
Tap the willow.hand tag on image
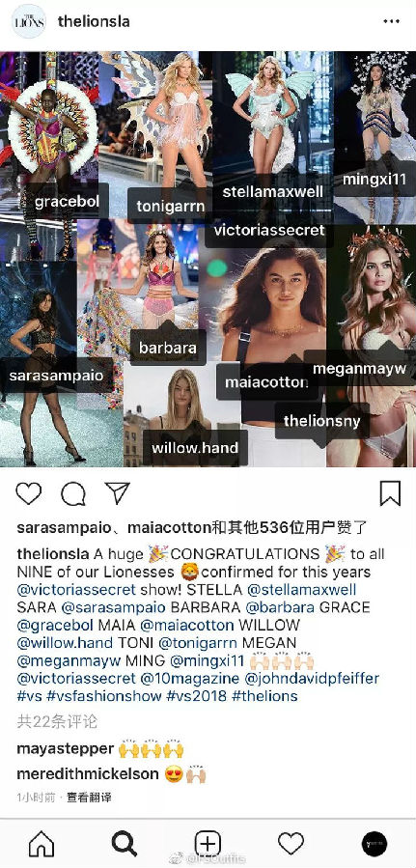[x=195, y=447]
